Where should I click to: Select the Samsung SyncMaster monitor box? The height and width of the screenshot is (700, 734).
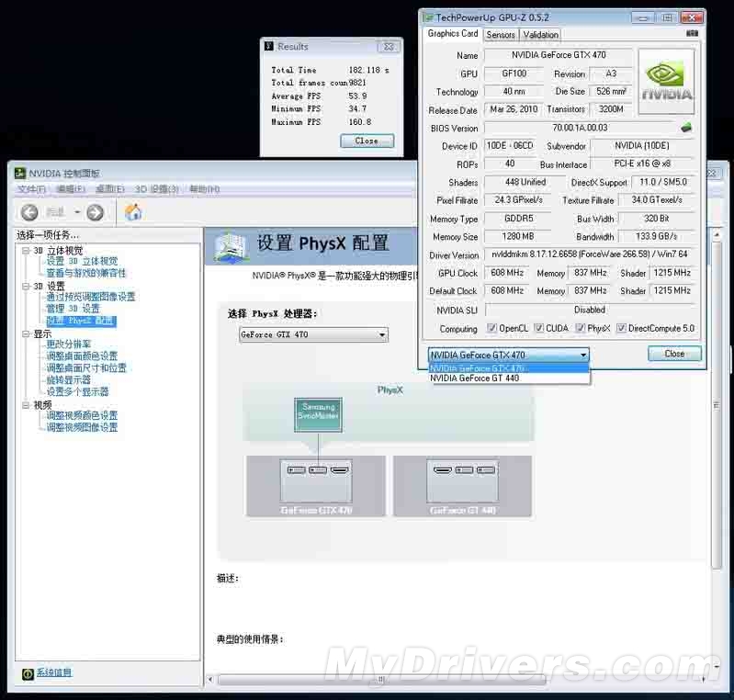[x=319, y=415]
